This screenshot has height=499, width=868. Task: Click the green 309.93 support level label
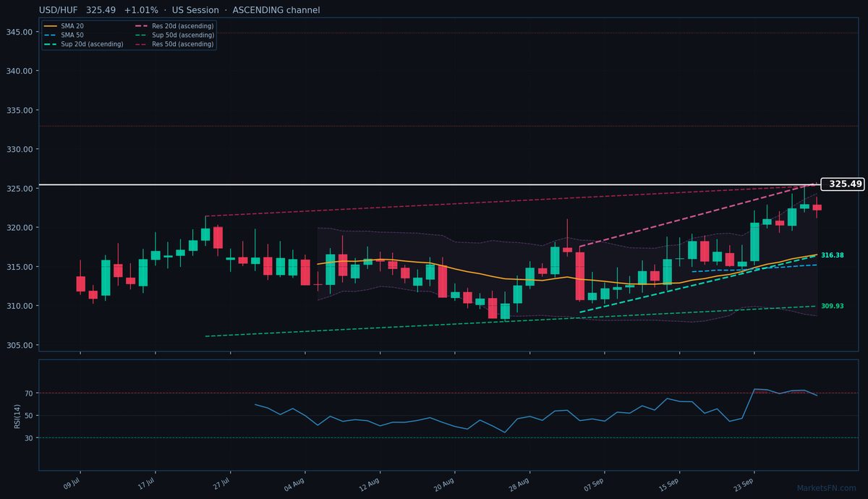[x=833, y=306]
